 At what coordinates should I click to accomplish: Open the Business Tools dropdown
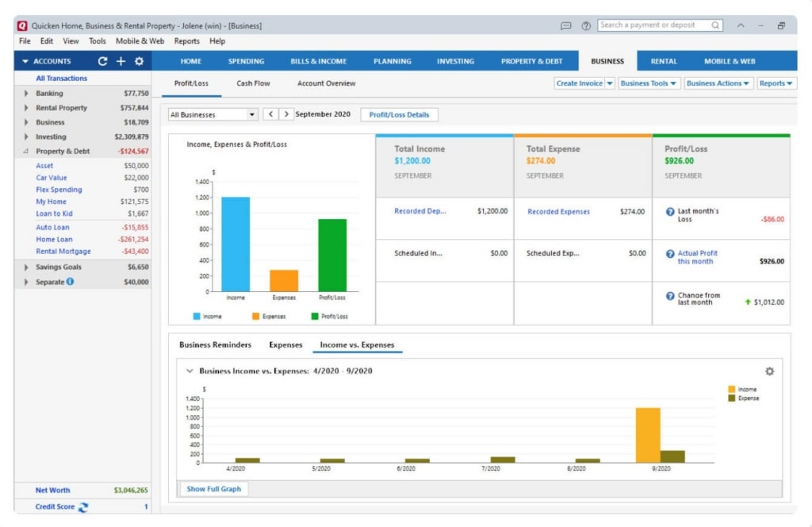(x=648, y=83)
